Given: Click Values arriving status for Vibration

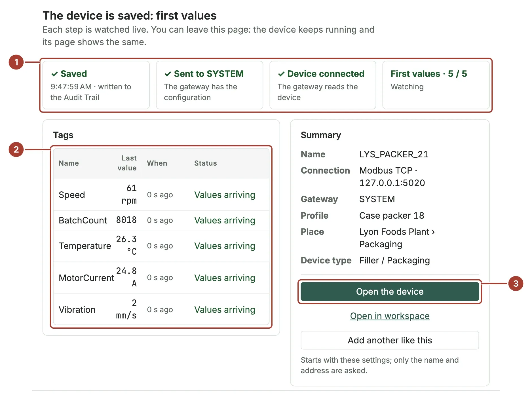Looking at the screenshot, I should 225,310.
